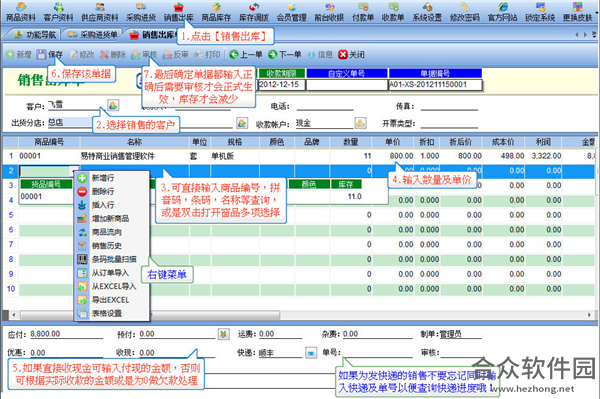Click the horizontal scrollbar left arrow

pyautogui.click(x=14, y=315)
